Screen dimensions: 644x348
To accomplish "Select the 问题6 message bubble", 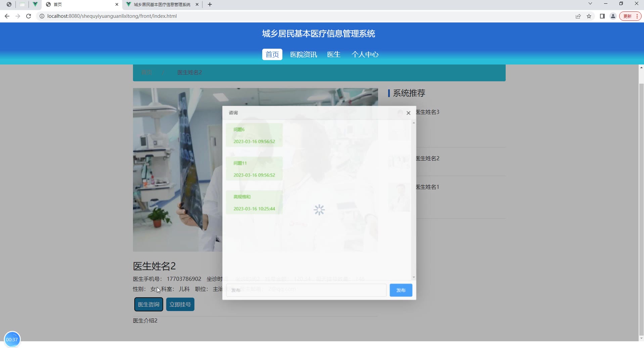I will (x=254, y=135).
